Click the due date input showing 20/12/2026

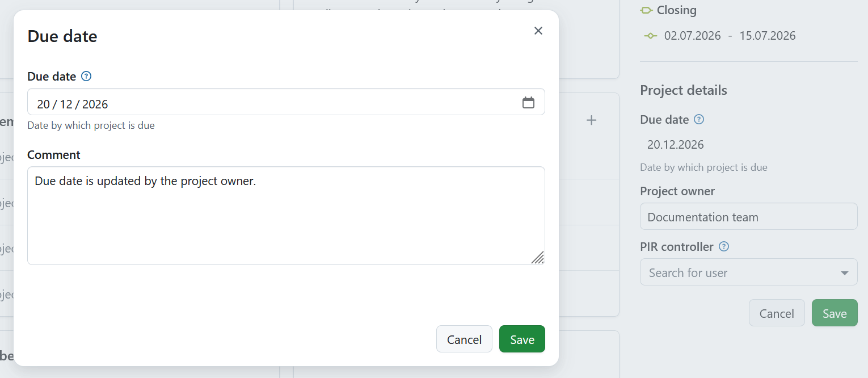[227, 102]
